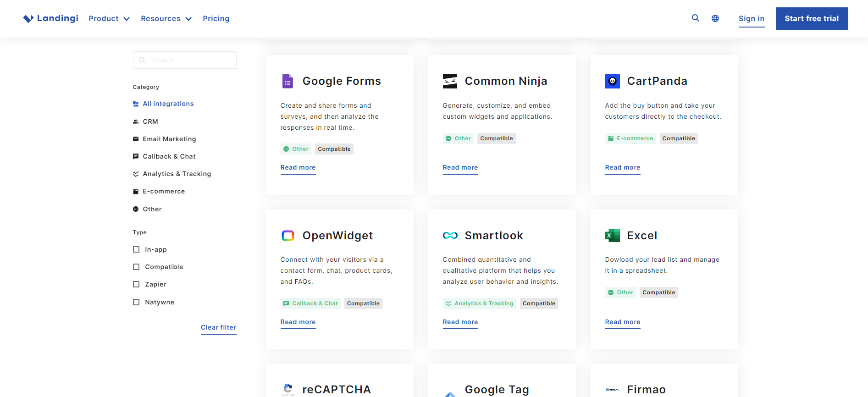Viewport: 868px width, 397px height.
Task: Open the language globe icon
Action: [715, 18]
